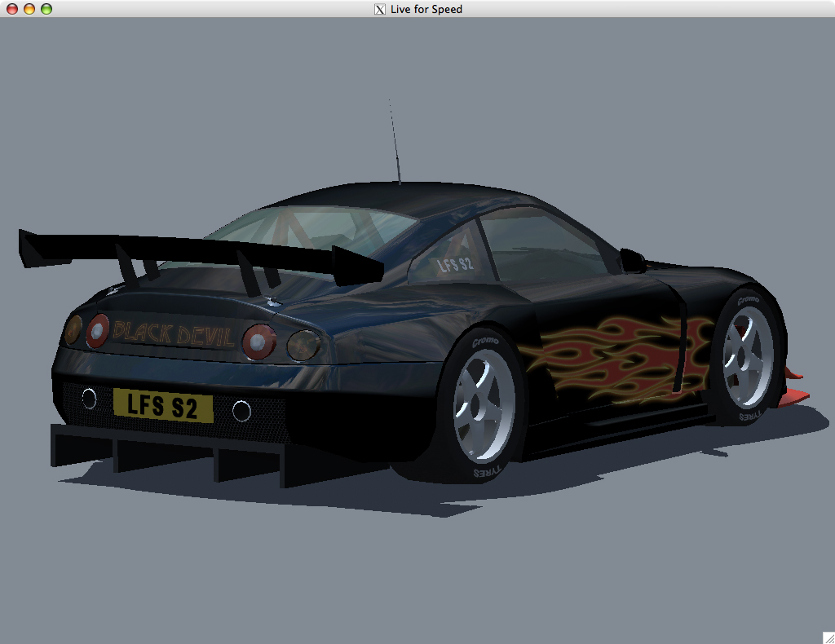Viewport: 835px width, 644px height.
Task: Close the Live for Speed window
Action: click(x=12, y=9)
